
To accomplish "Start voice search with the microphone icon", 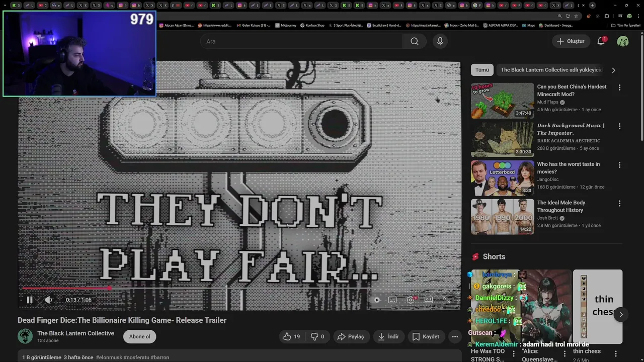I will 440,41.
